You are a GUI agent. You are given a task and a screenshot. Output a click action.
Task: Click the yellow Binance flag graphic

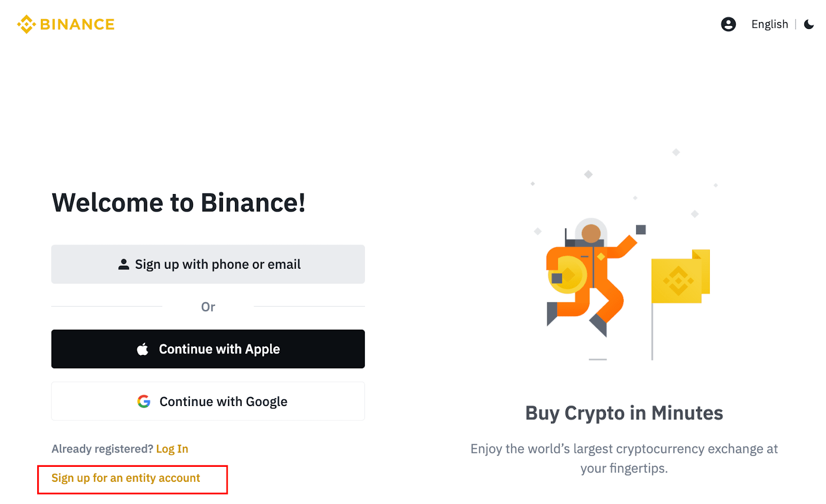pos(680,278)
